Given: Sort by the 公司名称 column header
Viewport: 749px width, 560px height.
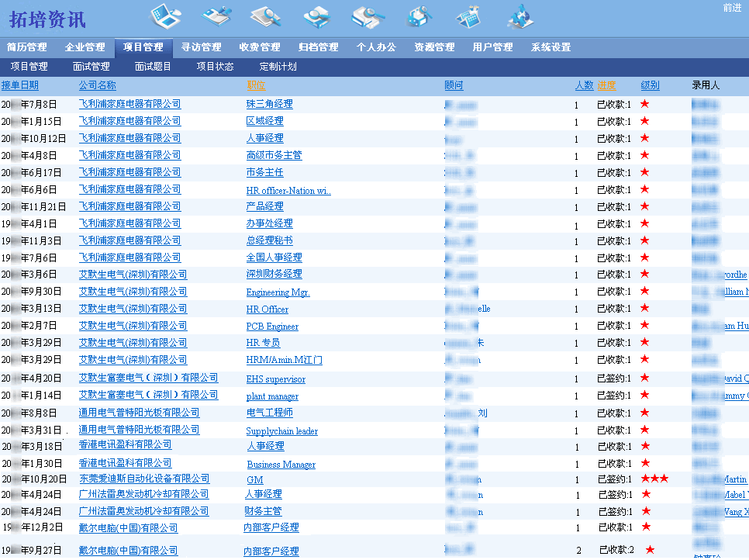Looking at the screenshot, I should [x=98, y=85].
